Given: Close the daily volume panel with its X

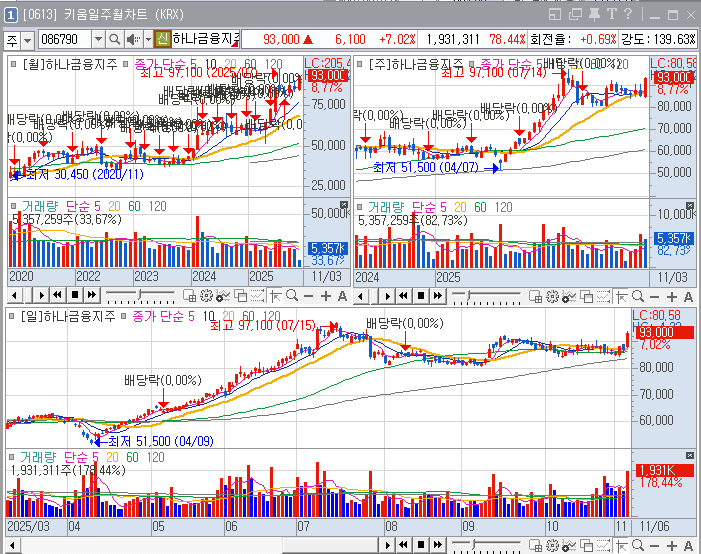Looking at the screenshot, I should click(x=690, y=456).
